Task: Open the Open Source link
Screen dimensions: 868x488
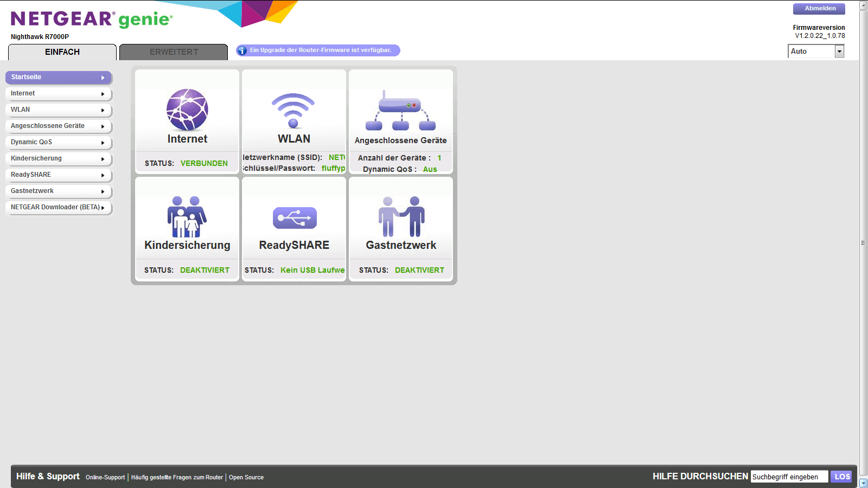Action: (x=246, y=478)
